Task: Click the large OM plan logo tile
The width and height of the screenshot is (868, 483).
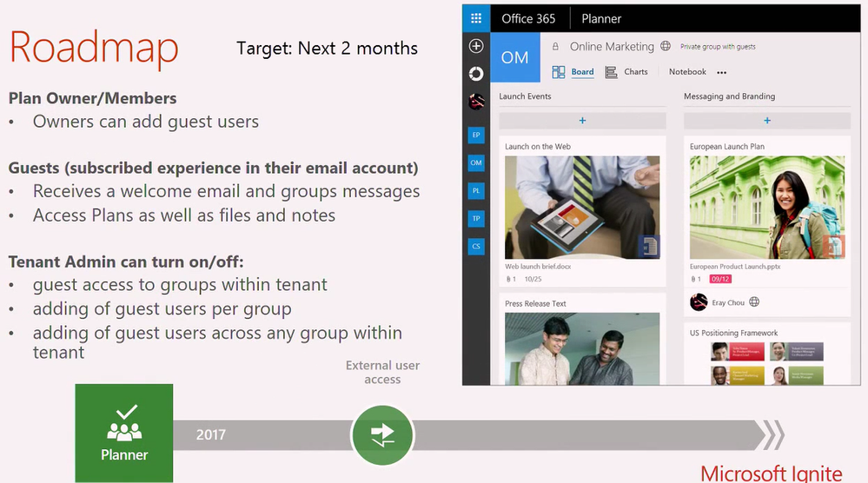Action: (x=515, y=57)
